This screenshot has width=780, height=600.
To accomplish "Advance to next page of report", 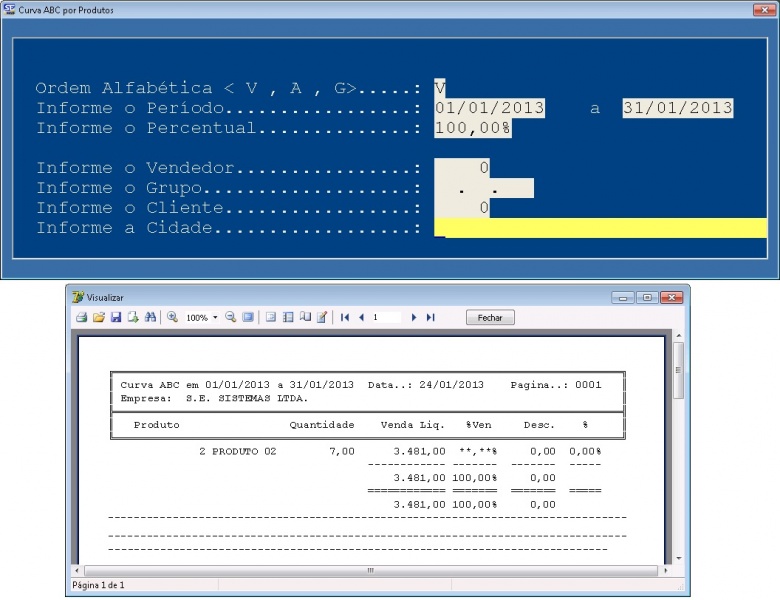I will click(x=414, y=317).
